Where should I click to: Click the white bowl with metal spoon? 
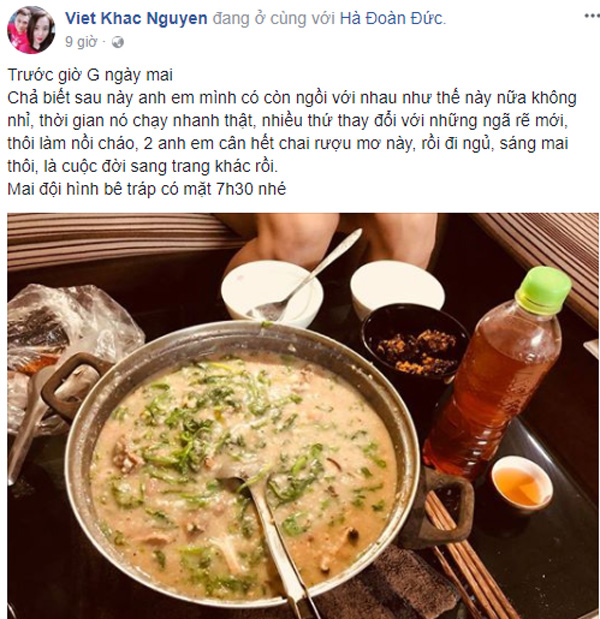coord(272,293)
